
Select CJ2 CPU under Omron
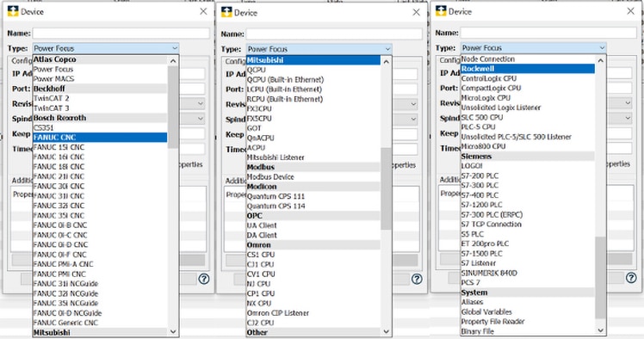(260, 323)
